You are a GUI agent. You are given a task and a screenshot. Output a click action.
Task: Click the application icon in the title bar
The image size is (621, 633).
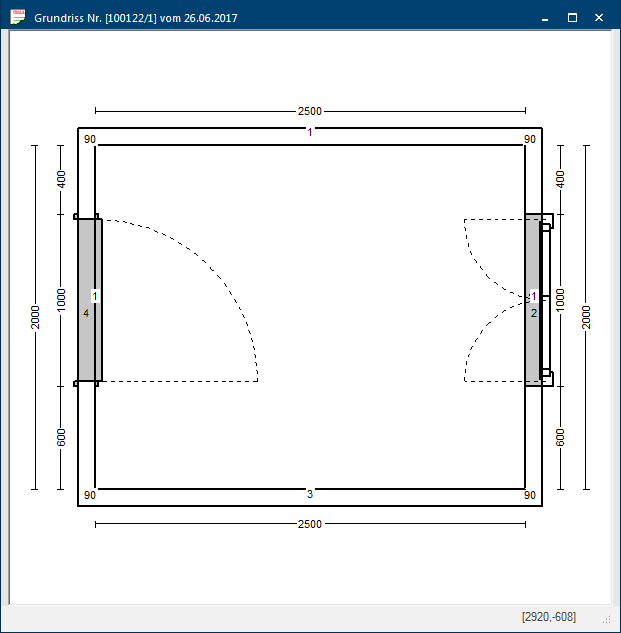click(17, 17)
